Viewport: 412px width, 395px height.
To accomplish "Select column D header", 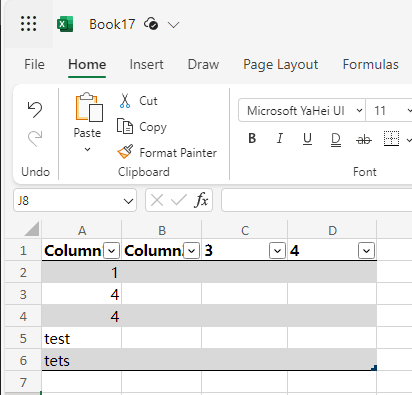I will [x=332, y=230].
